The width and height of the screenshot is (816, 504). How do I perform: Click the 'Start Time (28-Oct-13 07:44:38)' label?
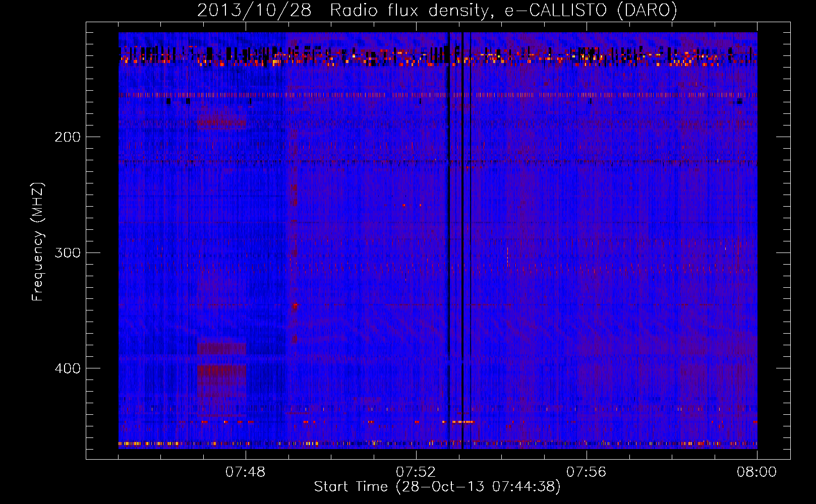[x=437, y=487]
